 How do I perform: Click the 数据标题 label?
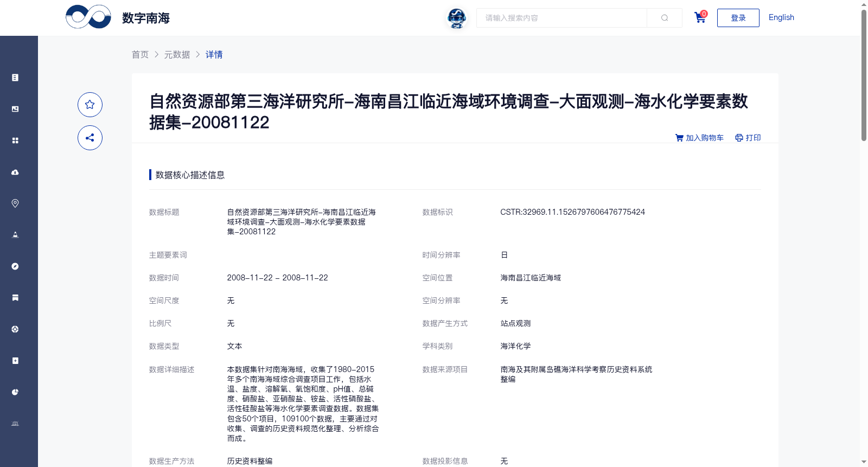[164, 212]
